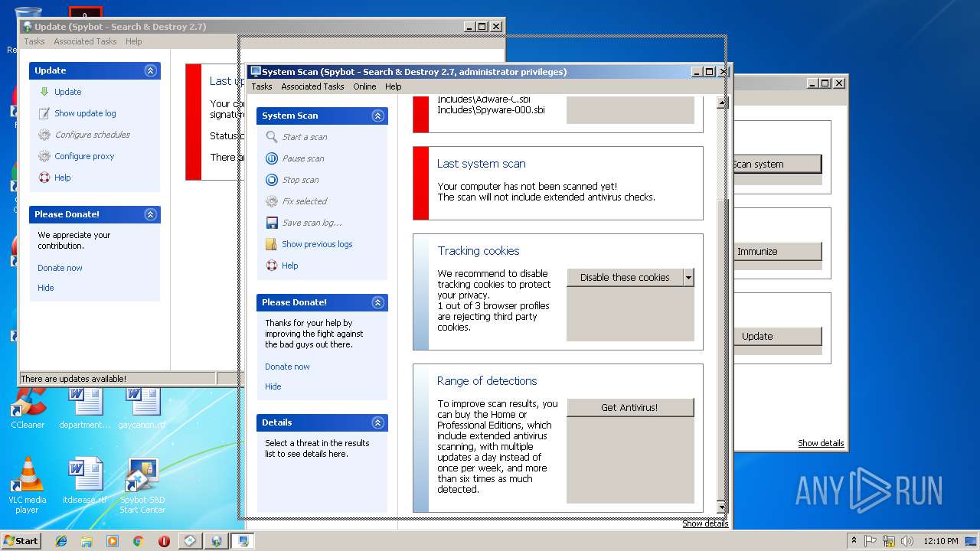
Task: Open VLC media player desktop icon
Action: [28, 485]
